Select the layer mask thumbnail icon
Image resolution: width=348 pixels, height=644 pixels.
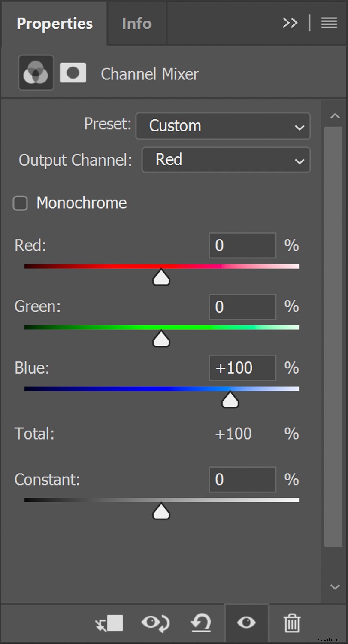pos(73,73)
